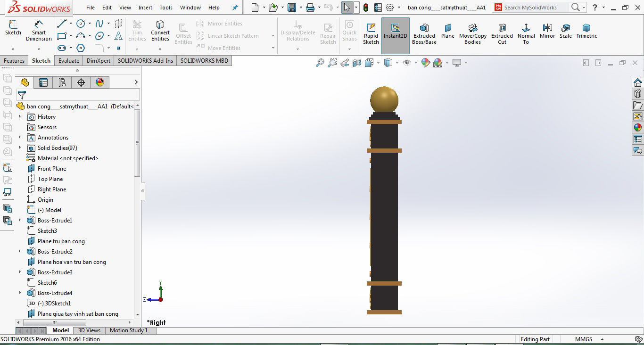Expand the History folder

[20, 117]
